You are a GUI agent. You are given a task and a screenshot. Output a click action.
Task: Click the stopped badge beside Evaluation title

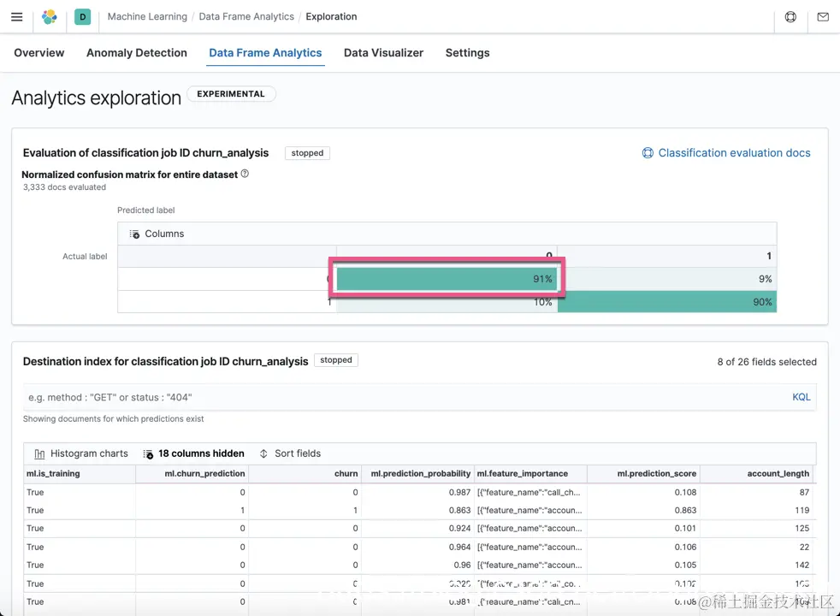click(x=307, y=153)
